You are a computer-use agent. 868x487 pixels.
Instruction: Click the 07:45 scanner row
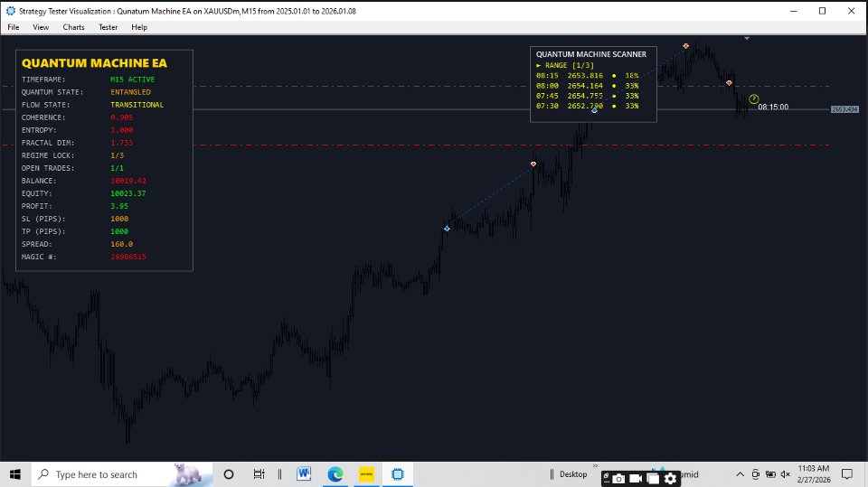[x=588, y=96]
